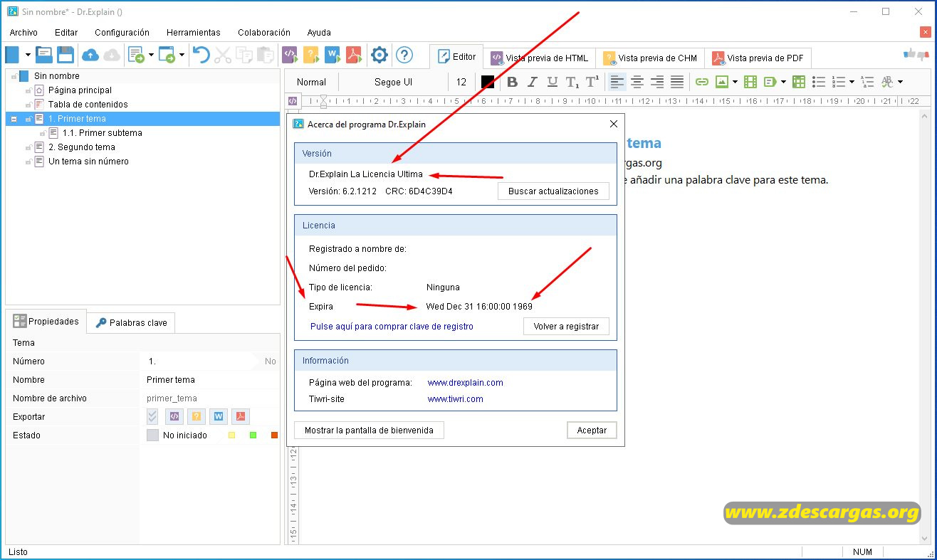Click Mostrar la pantalla de bienvenida button

tap(369, 430)
